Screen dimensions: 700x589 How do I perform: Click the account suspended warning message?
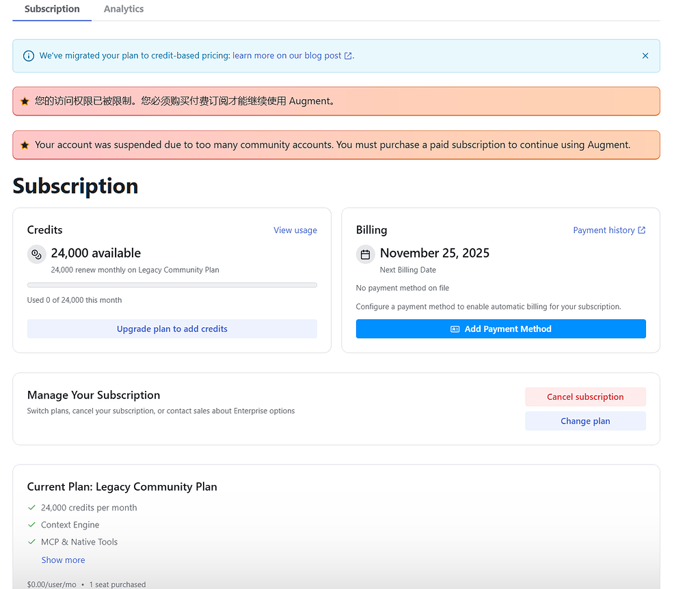[x=333, y=145]
